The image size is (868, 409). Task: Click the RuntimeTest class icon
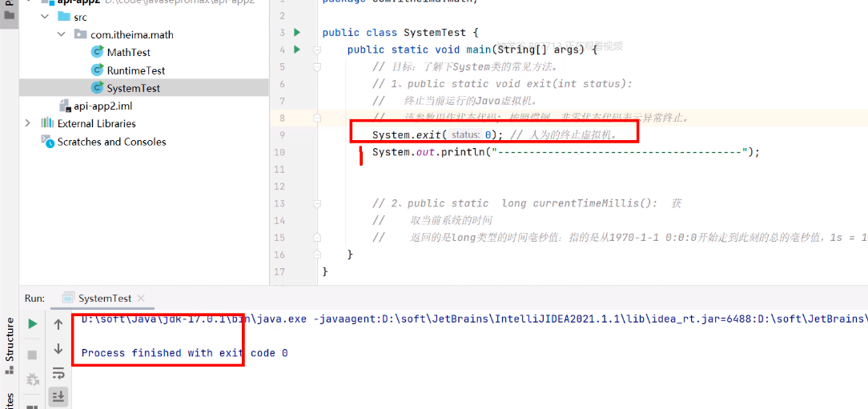coord(98,70)
